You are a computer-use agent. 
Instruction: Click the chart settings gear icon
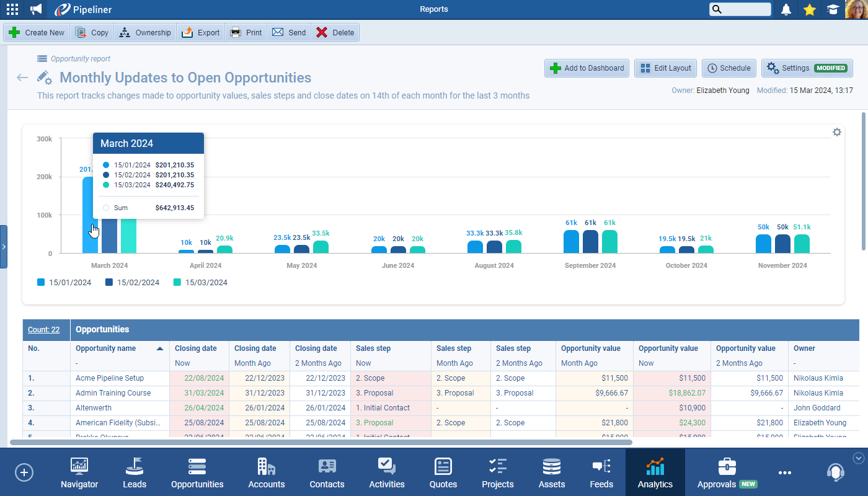[837, 132]
